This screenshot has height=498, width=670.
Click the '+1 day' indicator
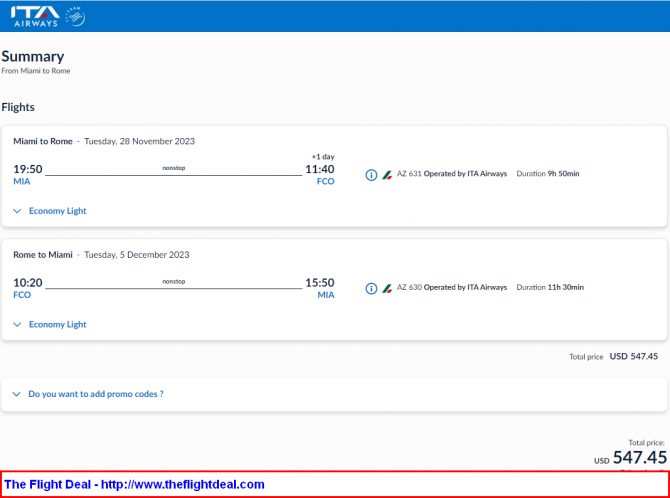pyautogui.click(x=323, y=157)
